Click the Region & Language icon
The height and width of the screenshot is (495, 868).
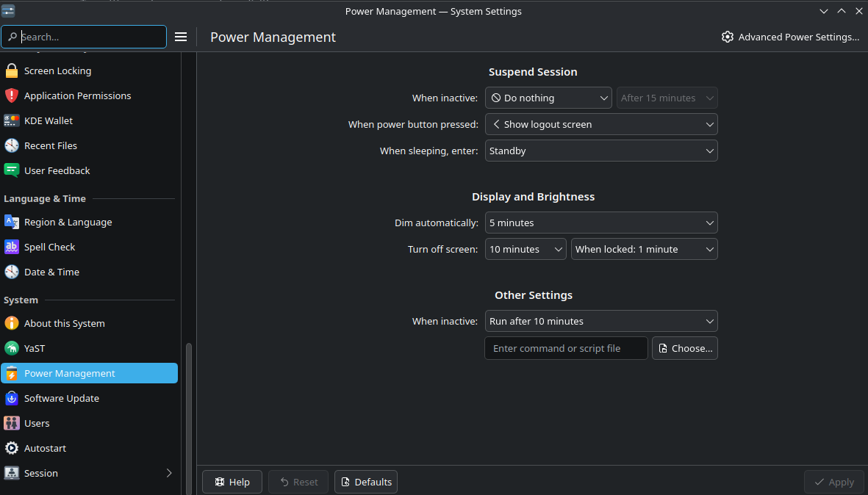(12, 223)
